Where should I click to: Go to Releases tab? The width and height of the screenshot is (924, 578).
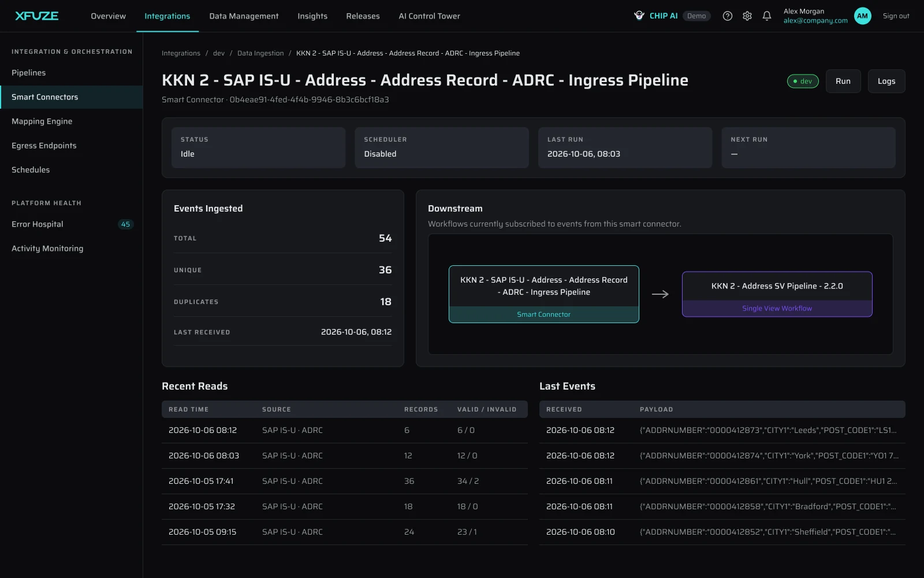tap(363, 16)
